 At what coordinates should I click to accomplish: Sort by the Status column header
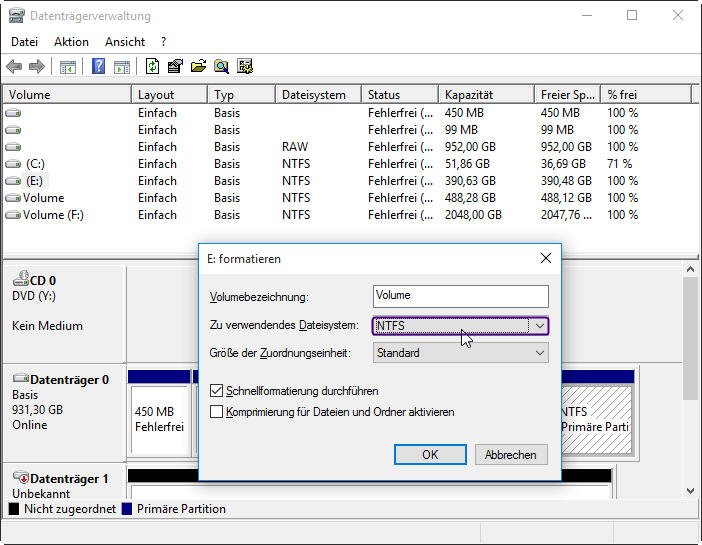(x=400, y=95)
